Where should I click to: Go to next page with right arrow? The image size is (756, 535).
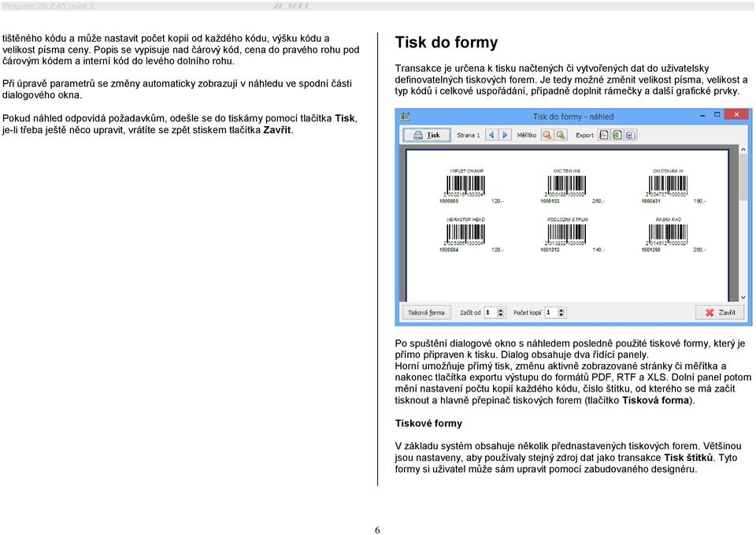click(504, 135)
